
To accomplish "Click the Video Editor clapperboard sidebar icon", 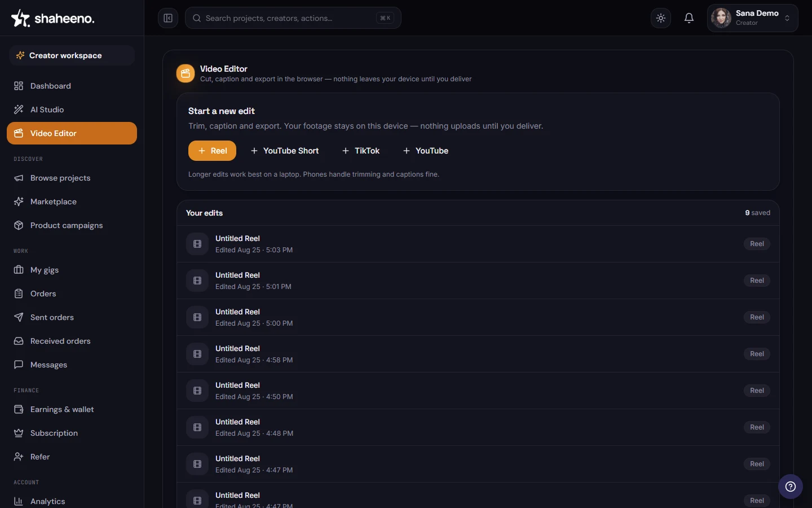I will pos(19,133).
